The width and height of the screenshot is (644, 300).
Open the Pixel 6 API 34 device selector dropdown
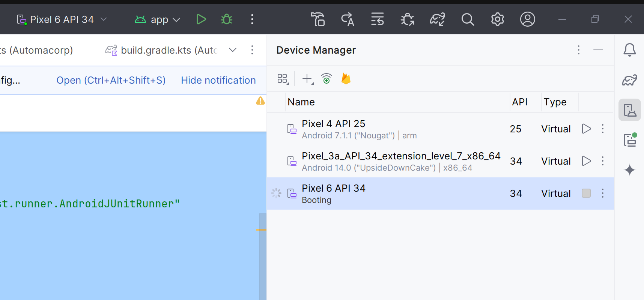(62, 19)
